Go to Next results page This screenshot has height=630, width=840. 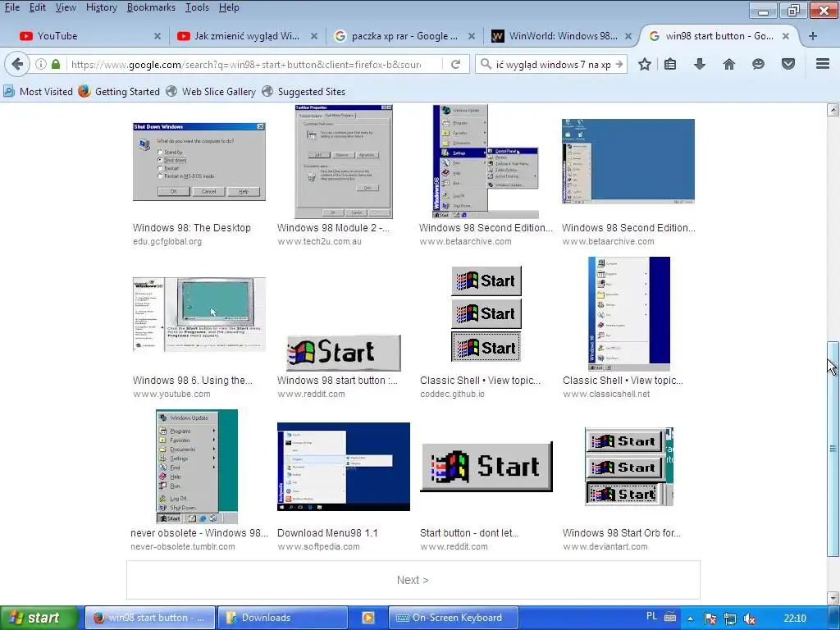coord(413,580)
